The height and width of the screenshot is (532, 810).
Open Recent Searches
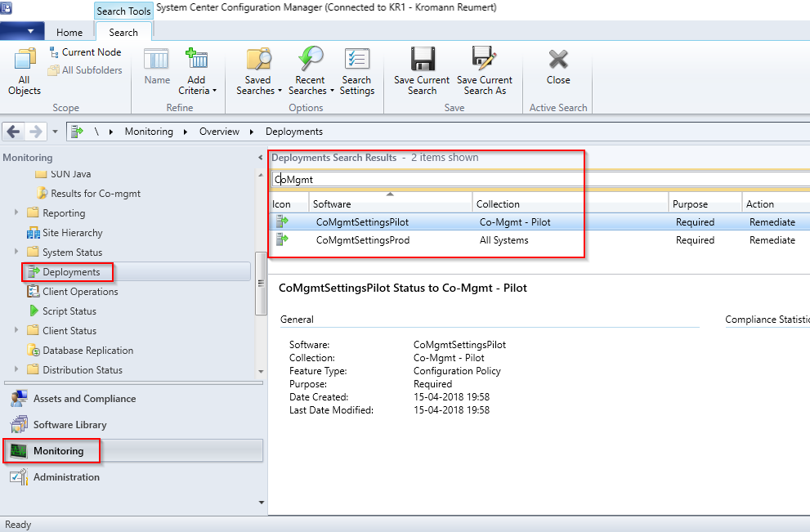tap(311, 71)
